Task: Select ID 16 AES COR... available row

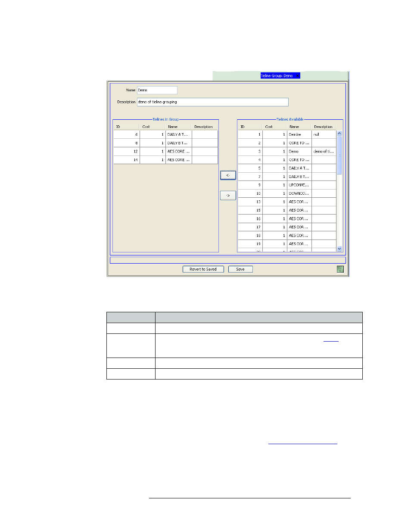Action: tap(287, 218)
